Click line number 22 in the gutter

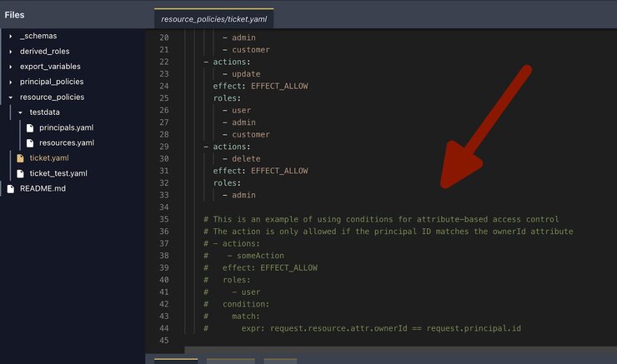click(164, 62)
